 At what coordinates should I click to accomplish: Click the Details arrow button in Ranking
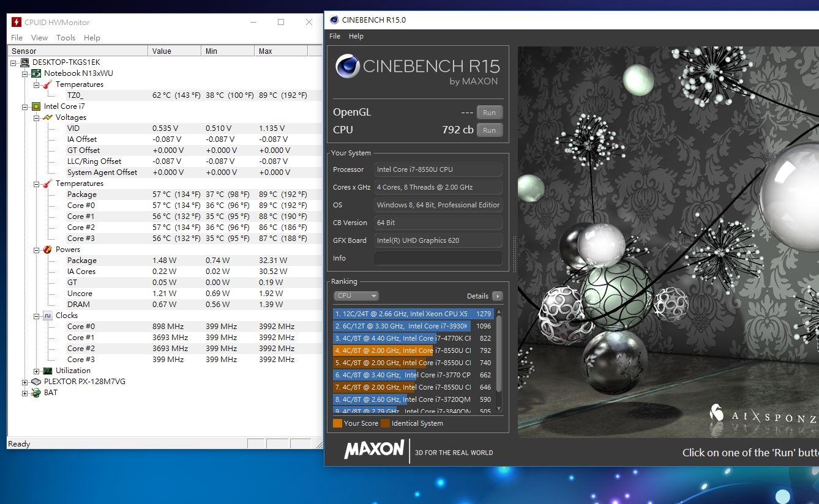pyautogui.click(x=498, y=296)
